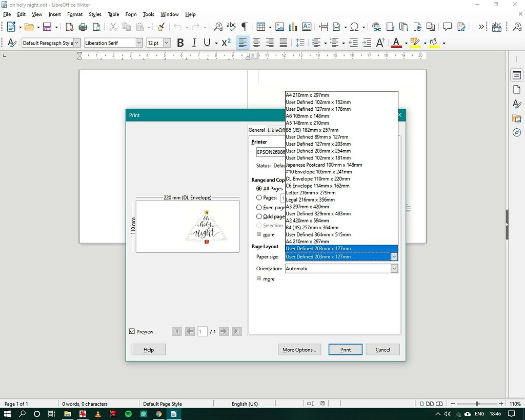
Task: Click the Open folder icon
Action: click(x=29, y=27)
